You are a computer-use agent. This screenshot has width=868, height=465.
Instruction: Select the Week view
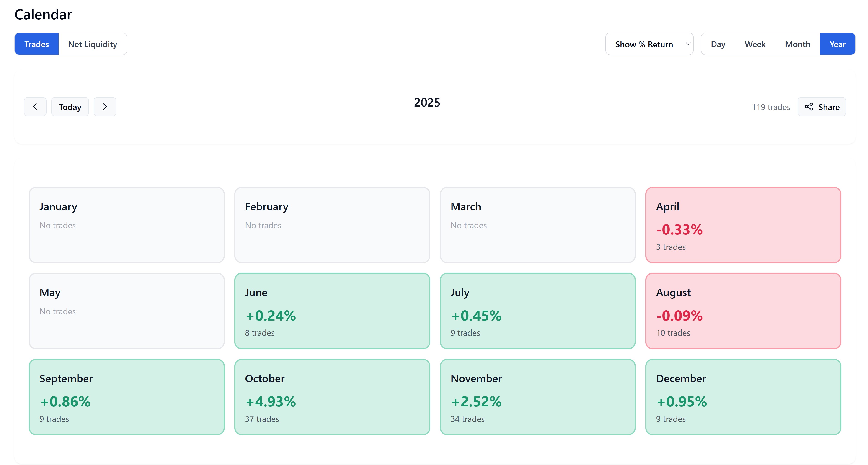[x=755, y=44]
